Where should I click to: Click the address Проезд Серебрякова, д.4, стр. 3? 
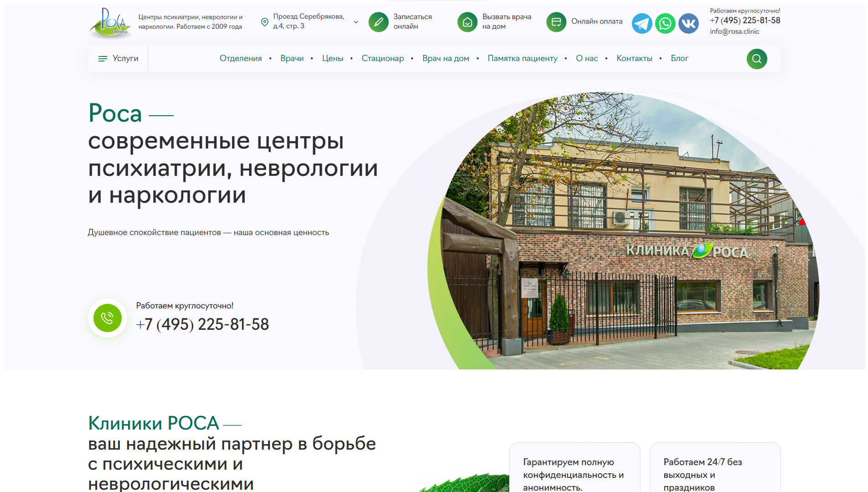(309, 21)
